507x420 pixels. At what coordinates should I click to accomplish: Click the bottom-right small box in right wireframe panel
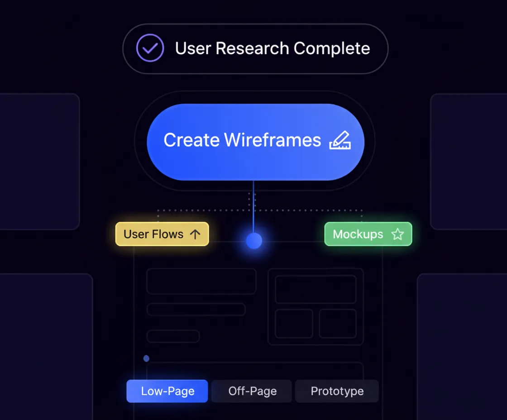[x=338, y=324]
